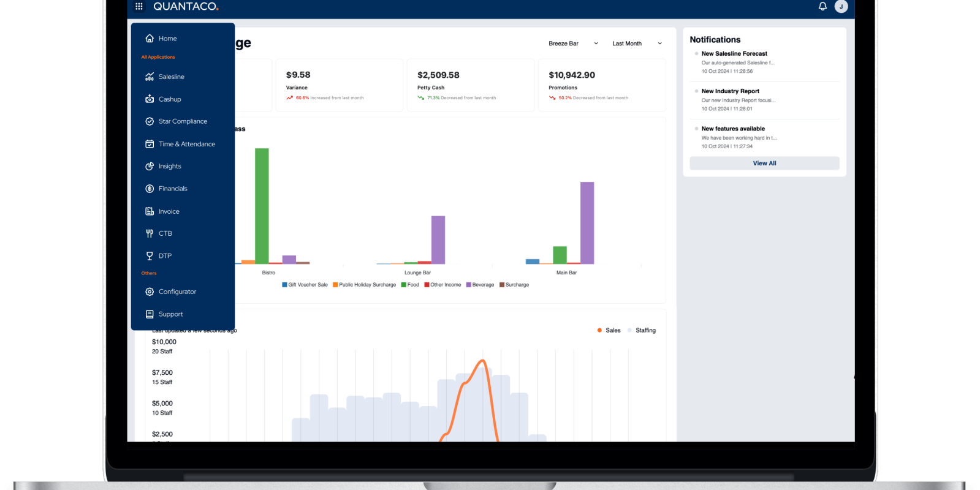Select the Cashup icon in sidebar
Viewport: 980px width, 490px height.
(x=150, y=99)
